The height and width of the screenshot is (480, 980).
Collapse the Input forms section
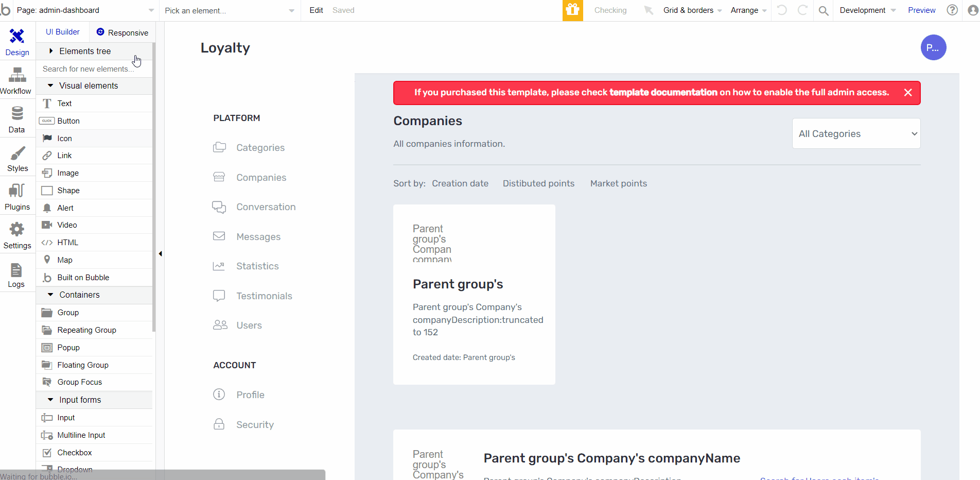pyautogui.click(x=94, y=400)
